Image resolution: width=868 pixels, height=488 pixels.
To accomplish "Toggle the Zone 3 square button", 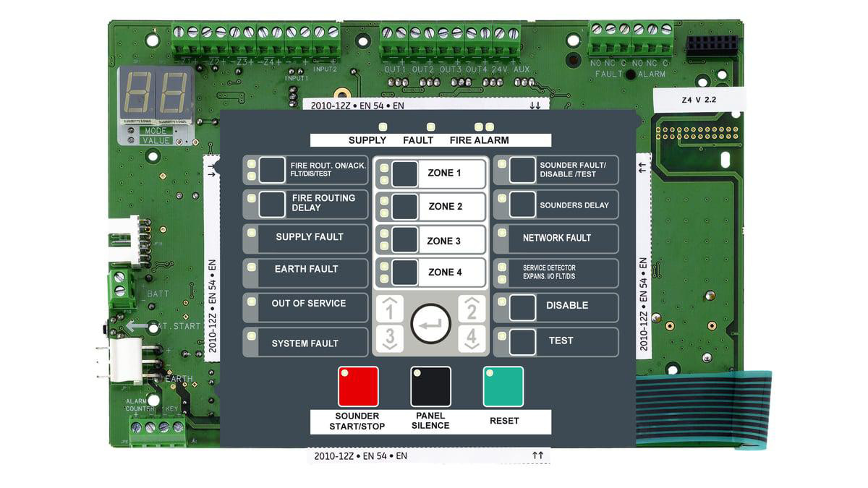I will [x=404, y=240].
